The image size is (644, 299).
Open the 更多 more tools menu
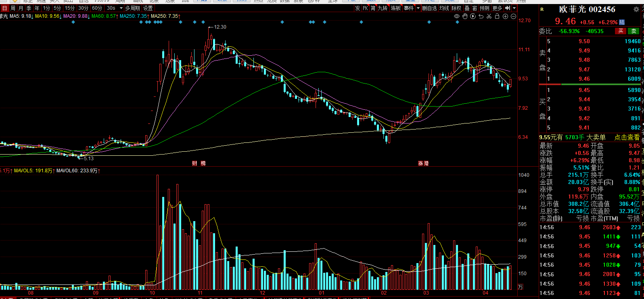(x=497, y=8)
